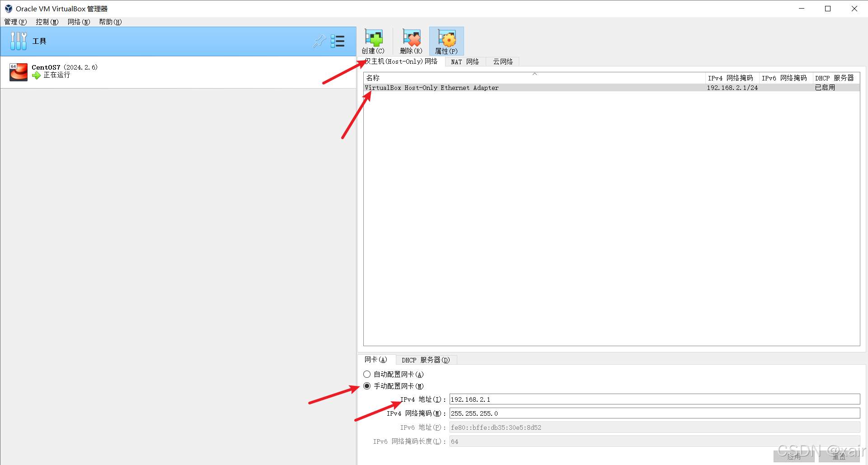The image size is (868, 465).
Task: Maximize the VirtualBox Manager window
Action: coord(828,9)
